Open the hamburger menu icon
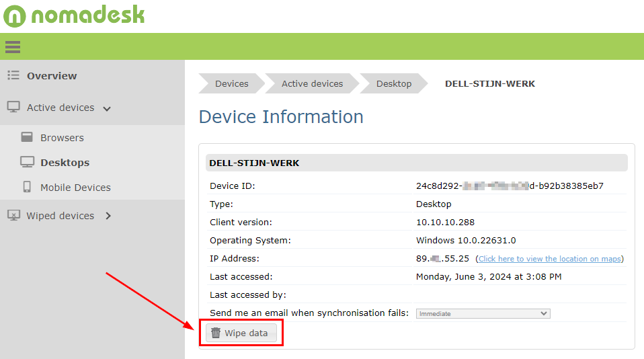644x359 pixels. [13, 47]
